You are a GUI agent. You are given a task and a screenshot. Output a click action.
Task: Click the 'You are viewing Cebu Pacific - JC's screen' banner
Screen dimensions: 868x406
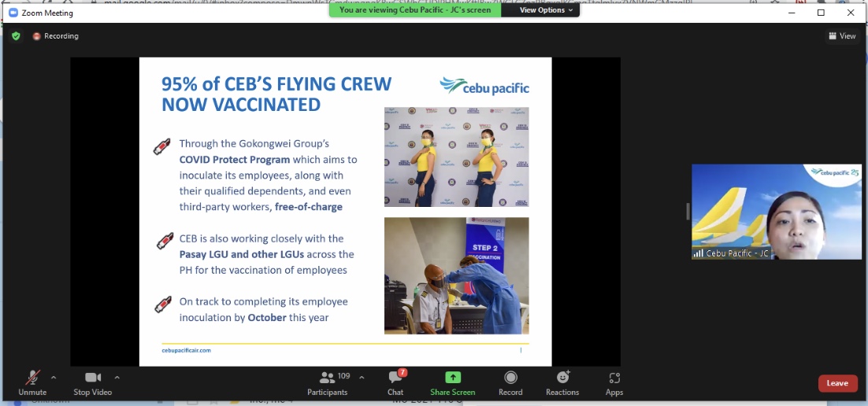point(415,10)
